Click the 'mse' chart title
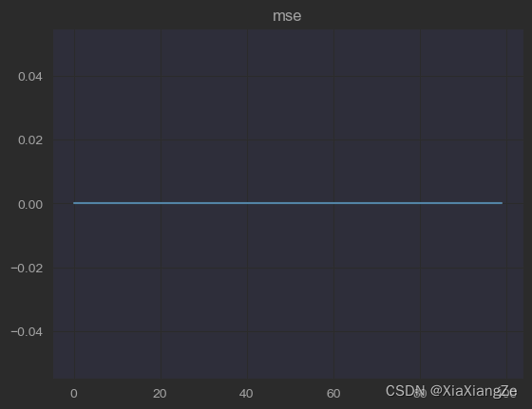 [x=287, y=16]
